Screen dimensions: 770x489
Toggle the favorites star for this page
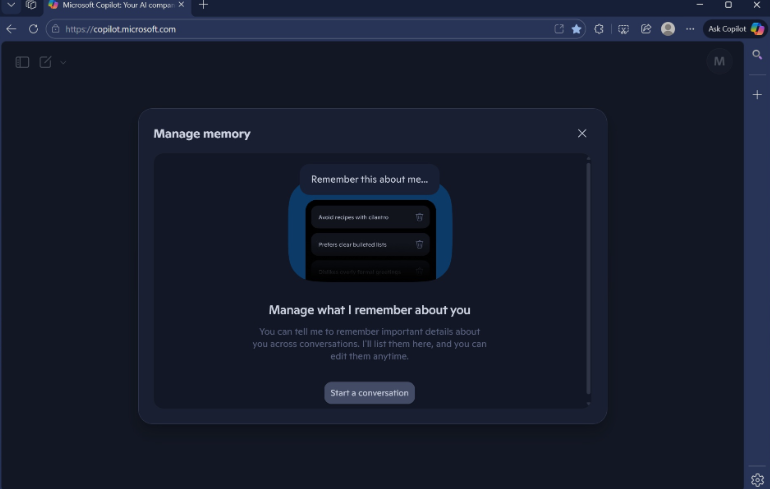pyautogui.click(x=577, y=29)
